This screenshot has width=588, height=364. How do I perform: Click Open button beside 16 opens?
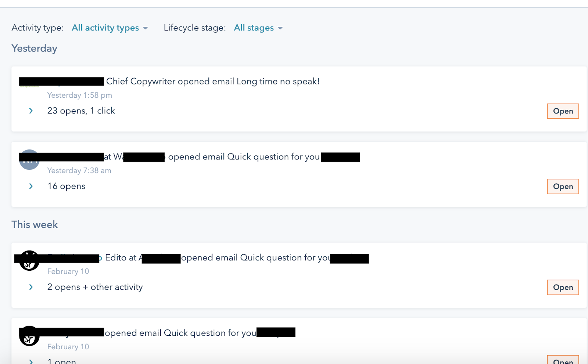563,187
